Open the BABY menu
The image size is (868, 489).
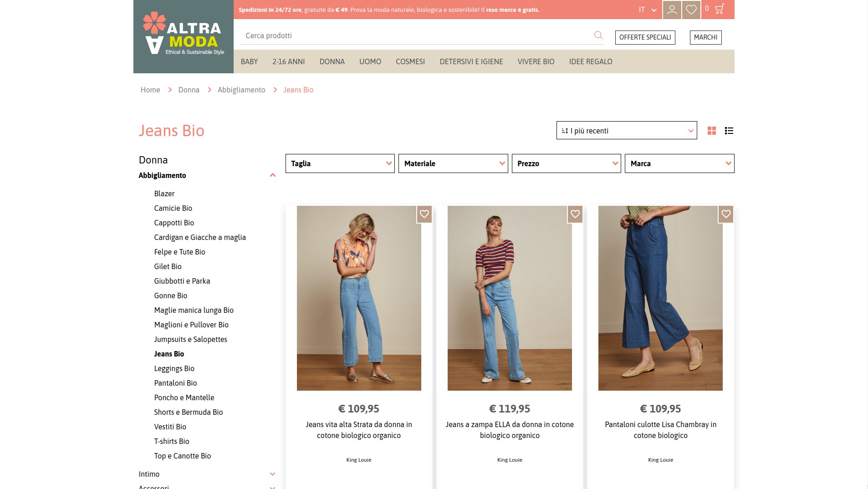249,61
